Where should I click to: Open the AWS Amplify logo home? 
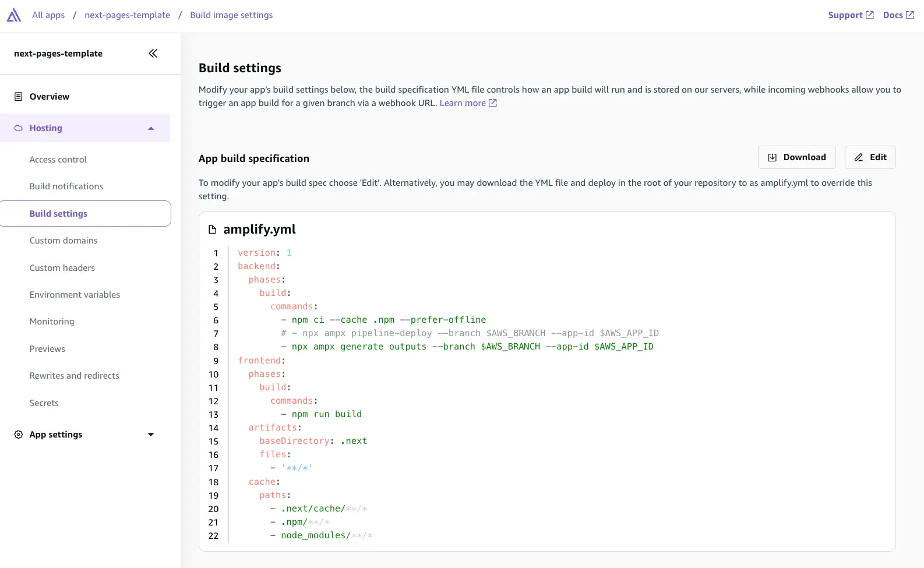14,15
